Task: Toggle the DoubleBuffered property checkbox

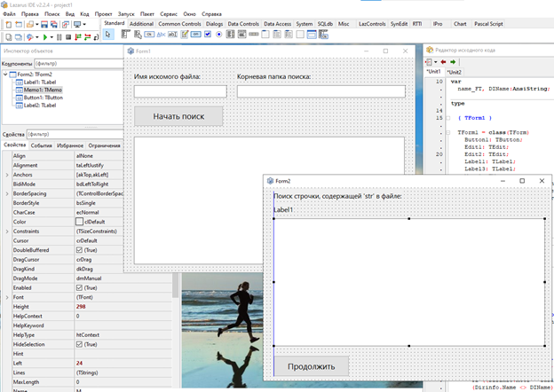Action: click(x=80, y=250)
